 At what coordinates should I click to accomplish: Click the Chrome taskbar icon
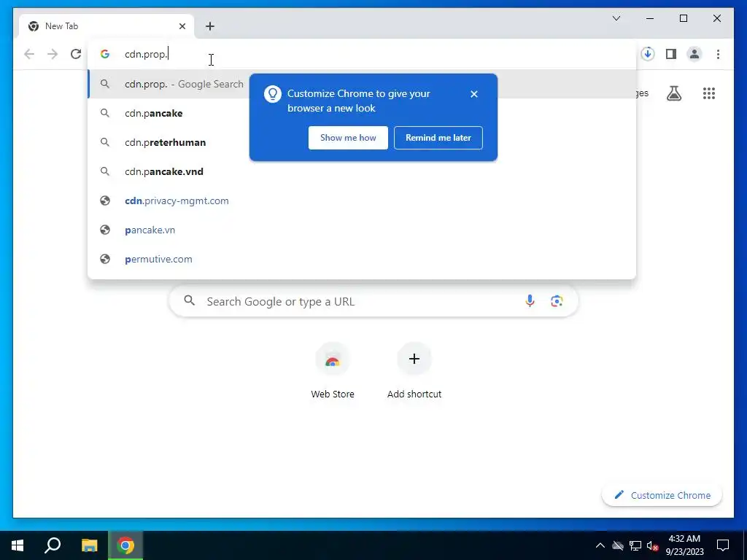pos(125,545)
